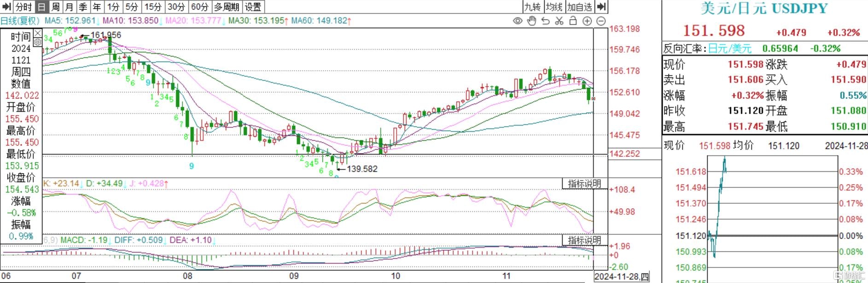Image resolution: width=868 pixels, height=283 pixels.
Task: Zoom out with the minus circle icon
Action: (x=601, y=21)
